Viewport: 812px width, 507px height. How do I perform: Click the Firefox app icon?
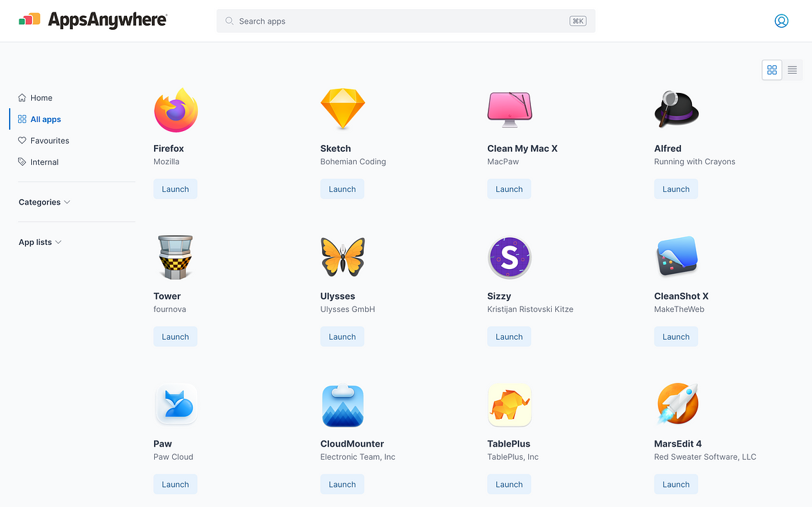(176, 110)
